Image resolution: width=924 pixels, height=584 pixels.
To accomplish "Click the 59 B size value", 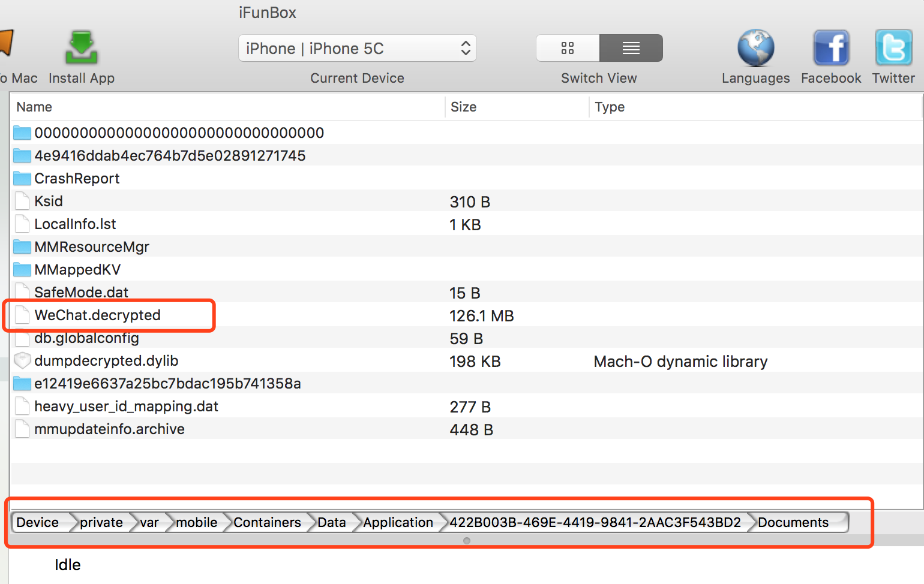I will tap(466, 339).
